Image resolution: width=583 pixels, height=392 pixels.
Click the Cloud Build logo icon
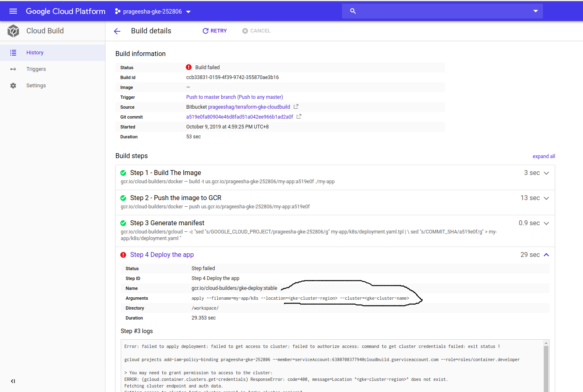click(x=13, y=31)
